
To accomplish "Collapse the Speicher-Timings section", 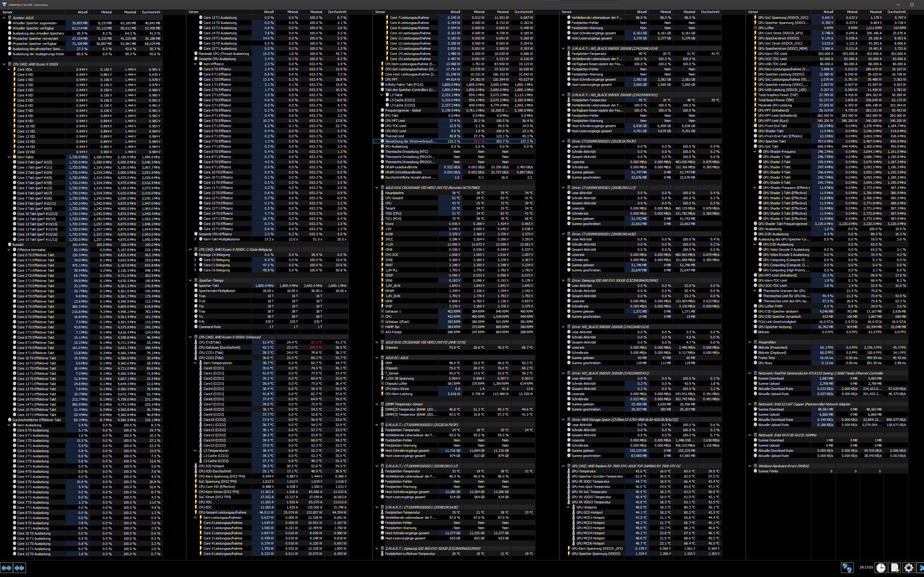I will (x=190, y=280).
